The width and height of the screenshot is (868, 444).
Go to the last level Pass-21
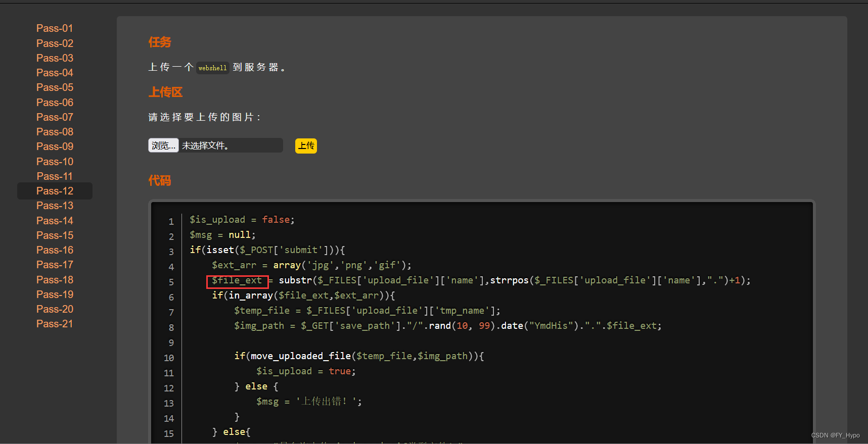coord(55,324)
